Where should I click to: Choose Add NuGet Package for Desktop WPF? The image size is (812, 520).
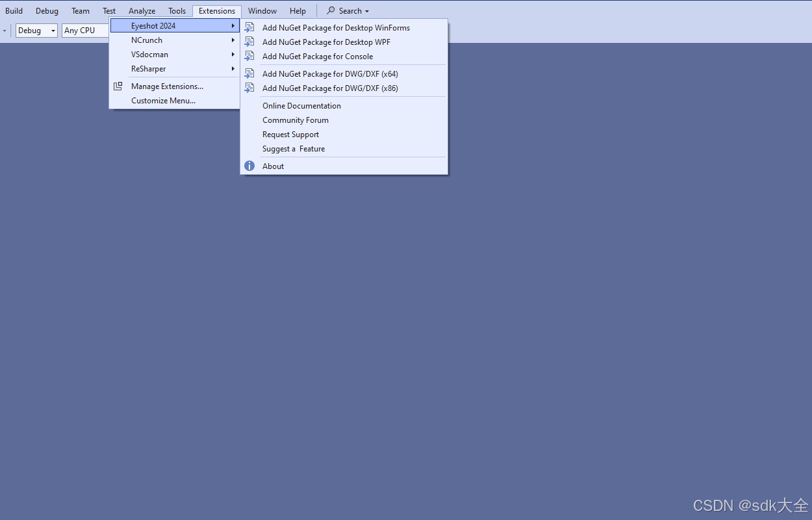pyautogui.click(x=344, y=42)
